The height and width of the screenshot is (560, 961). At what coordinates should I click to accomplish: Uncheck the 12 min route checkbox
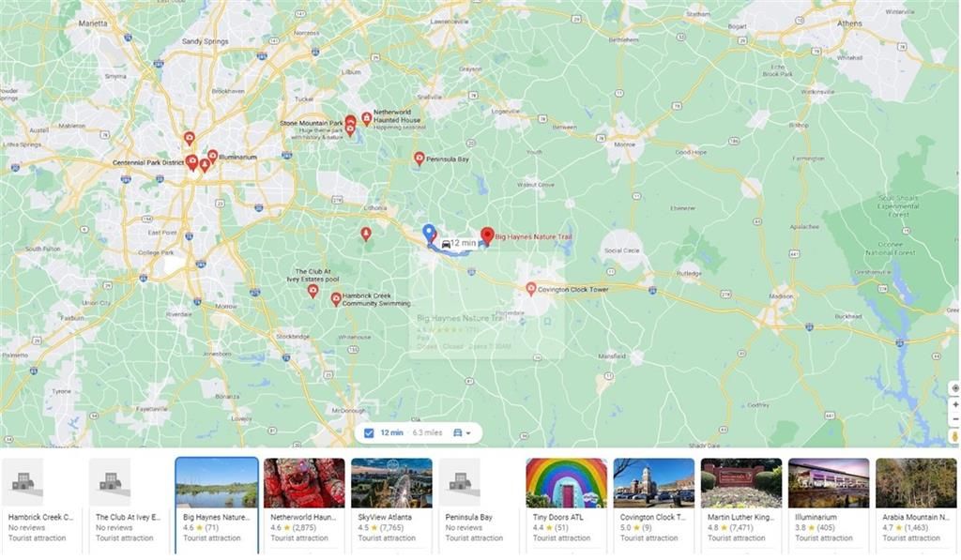[369, 433]
